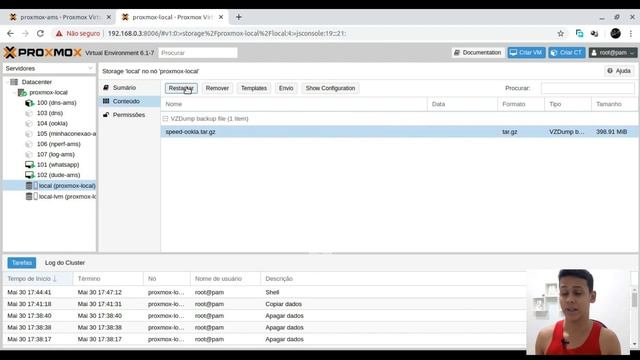This screenshot has height=360, width=640.
Task: Open a new browser tab with plus
Action: pos(239,17)
